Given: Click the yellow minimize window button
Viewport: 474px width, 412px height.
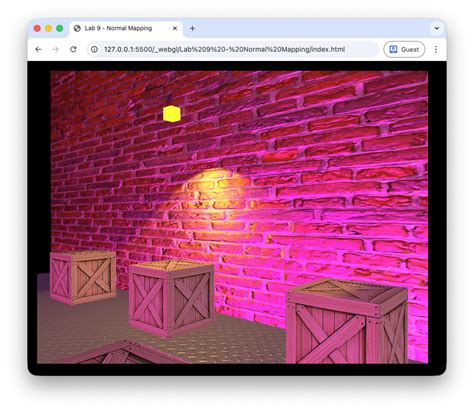Looking at the screenshot, I should (x=48, y=28).
